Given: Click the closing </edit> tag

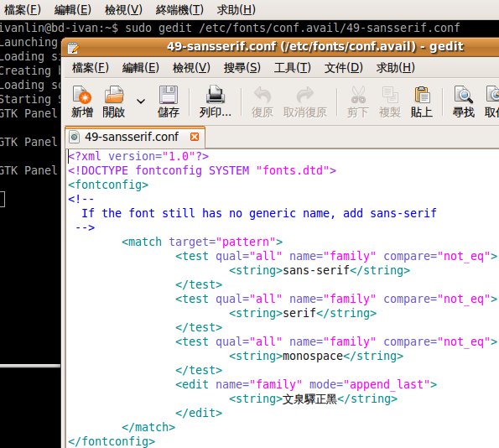Looking at the screenshot, I should coord(199,413).
